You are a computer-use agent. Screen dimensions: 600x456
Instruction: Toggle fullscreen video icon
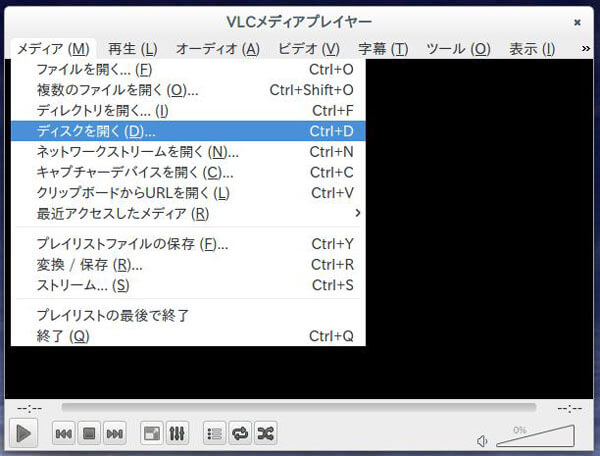152,433
